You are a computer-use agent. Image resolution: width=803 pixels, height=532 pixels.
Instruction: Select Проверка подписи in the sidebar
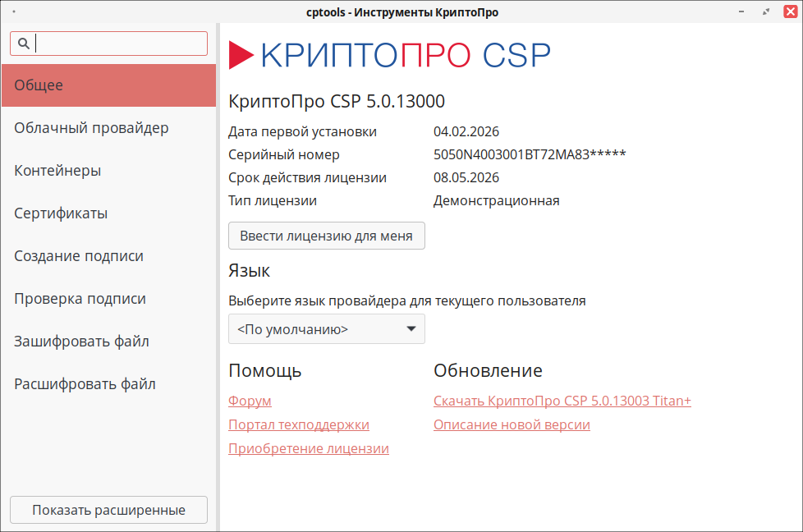108,299
